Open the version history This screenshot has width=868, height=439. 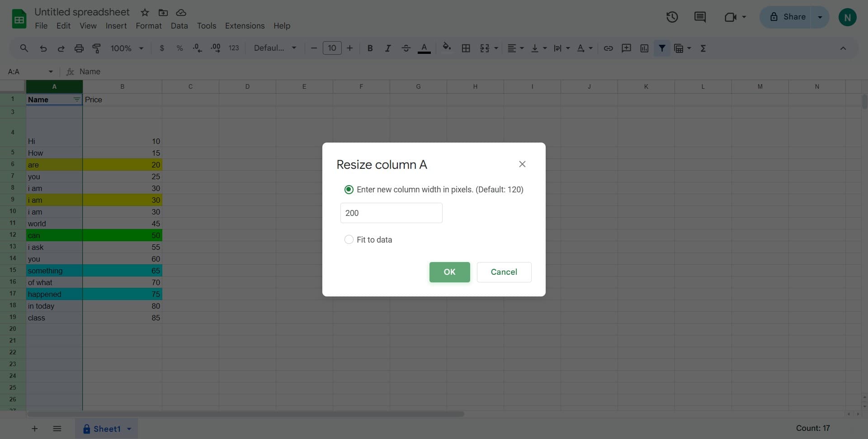click(x=672, y=17)
